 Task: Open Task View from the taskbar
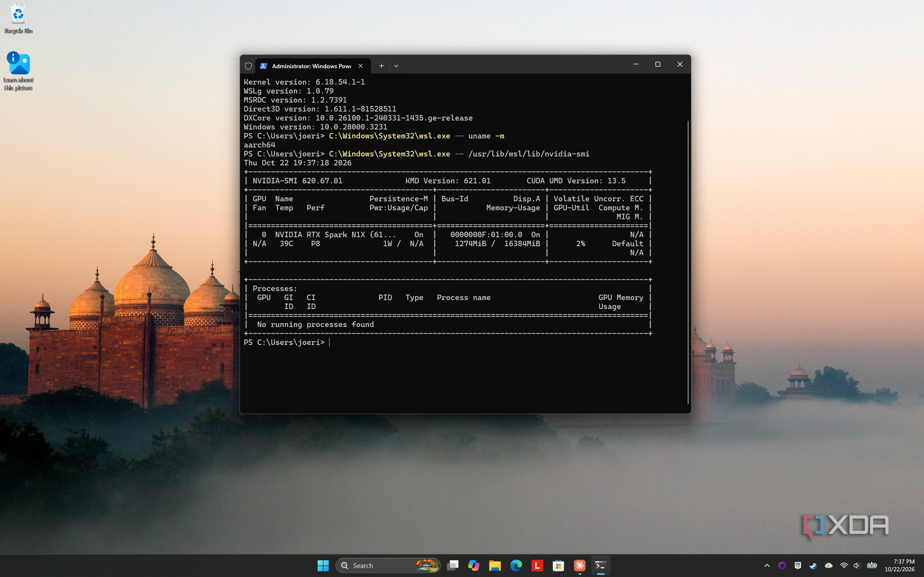(x=452, y=566)
